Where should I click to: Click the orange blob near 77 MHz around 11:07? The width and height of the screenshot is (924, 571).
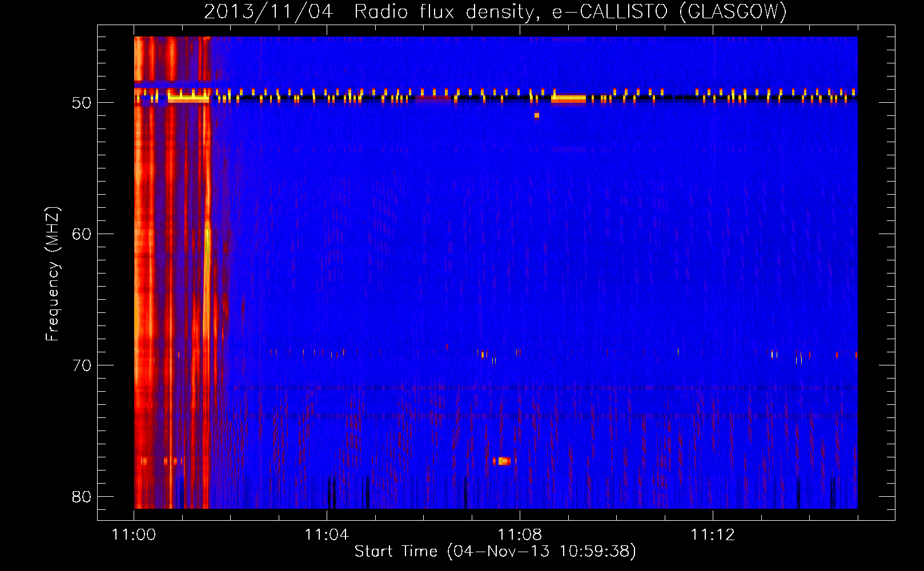(503, 461)
